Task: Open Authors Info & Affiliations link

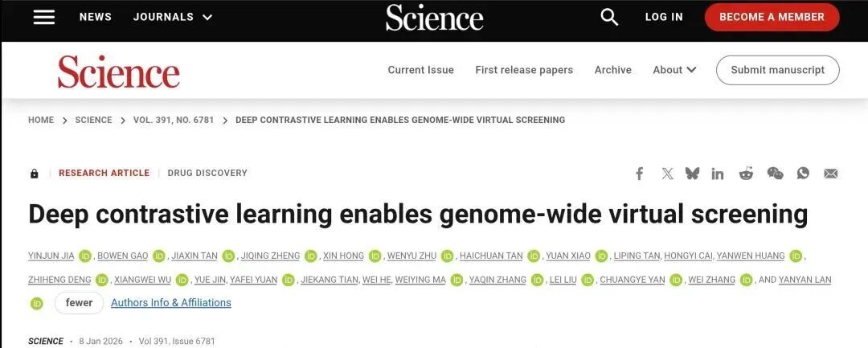Action: [x=171, y=303]
